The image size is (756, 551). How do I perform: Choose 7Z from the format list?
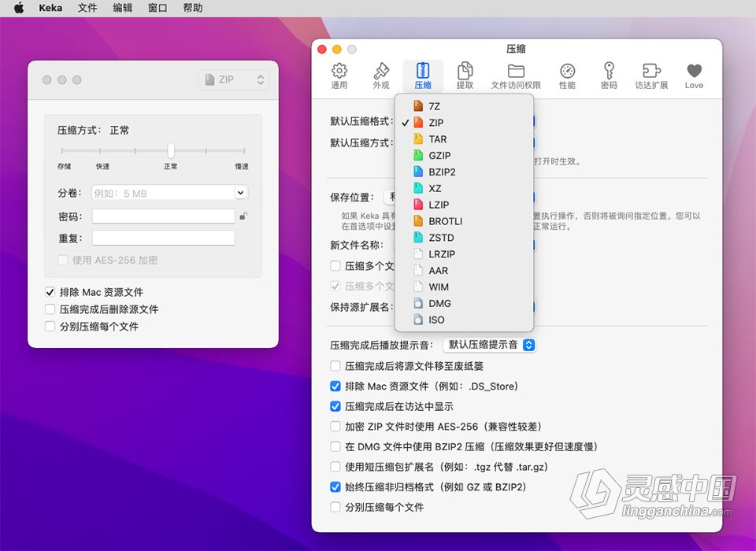464,106
